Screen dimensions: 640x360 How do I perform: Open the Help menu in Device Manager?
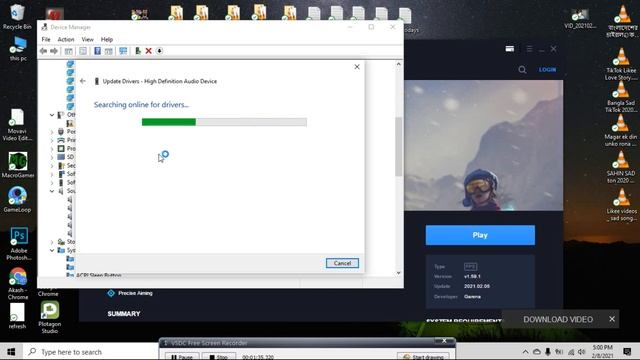pyautogui.click(x=107, y=40)
